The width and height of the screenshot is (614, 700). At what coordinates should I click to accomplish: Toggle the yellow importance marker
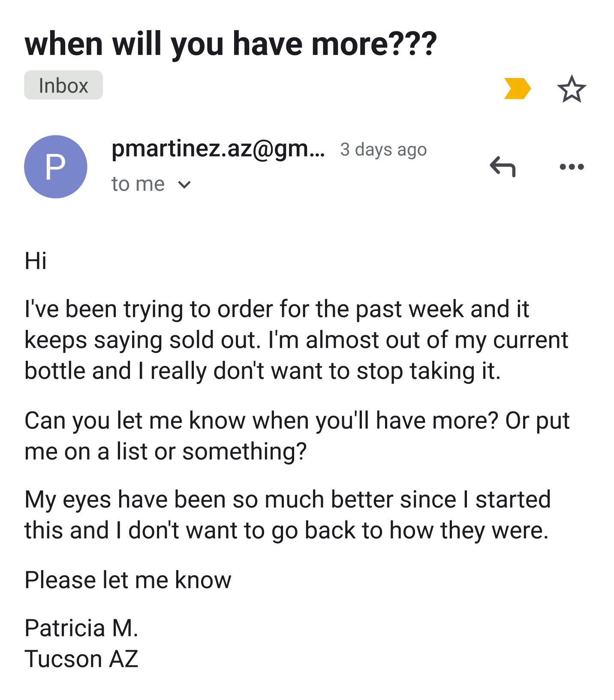[x=517, y=88]
